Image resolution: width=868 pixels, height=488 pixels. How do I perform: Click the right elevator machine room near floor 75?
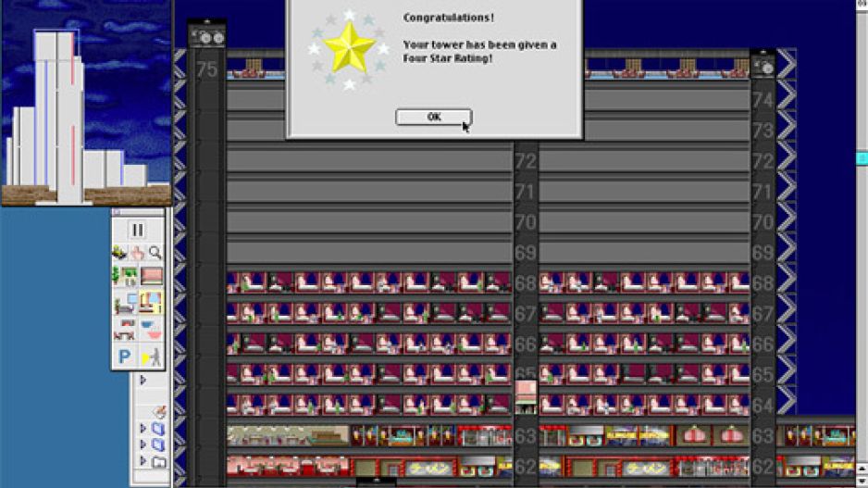click(x=763, y=66)
